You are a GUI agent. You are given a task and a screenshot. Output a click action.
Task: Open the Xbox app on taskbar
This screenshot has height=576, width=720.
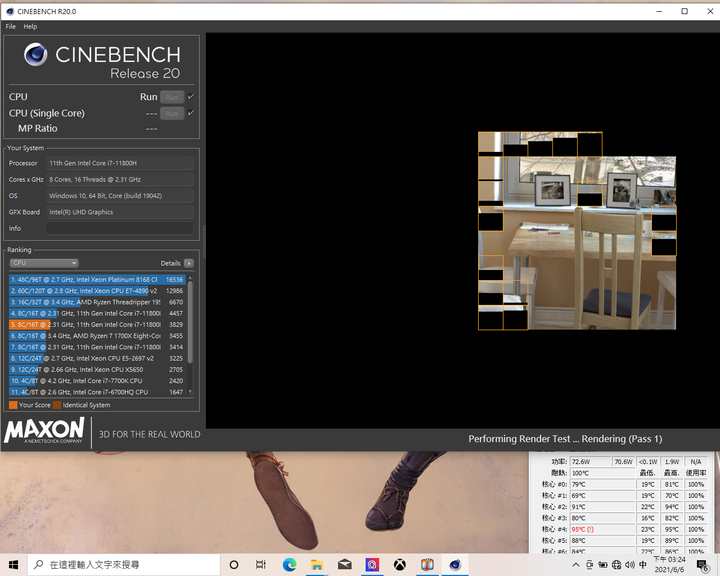(399, 565)
